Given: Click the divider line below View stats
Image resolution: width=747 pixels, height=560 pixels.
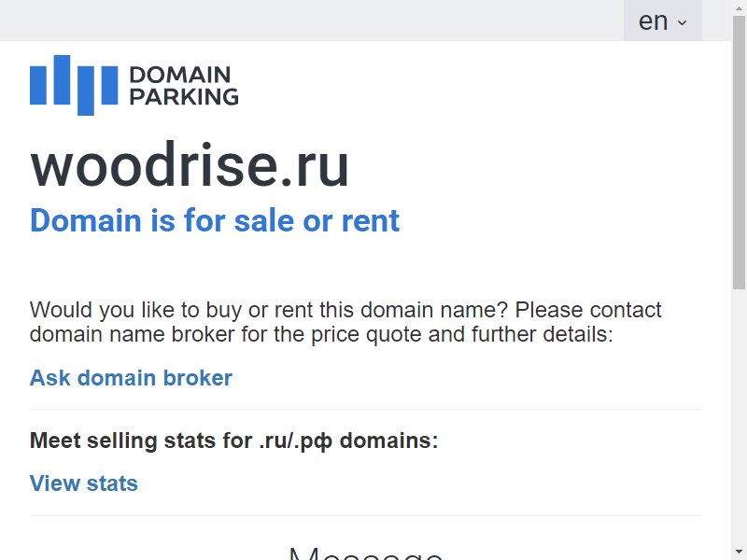Looking at the screenshot, I should [x=366, y=515].
